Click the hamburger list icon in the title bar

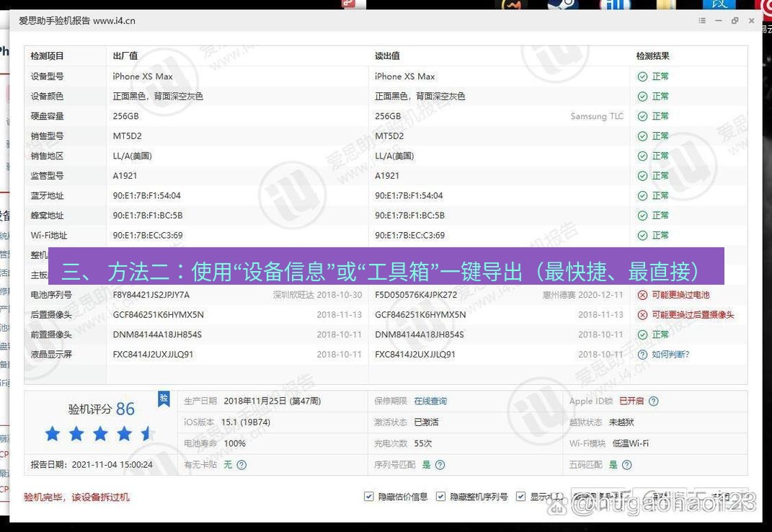[701, 21]
